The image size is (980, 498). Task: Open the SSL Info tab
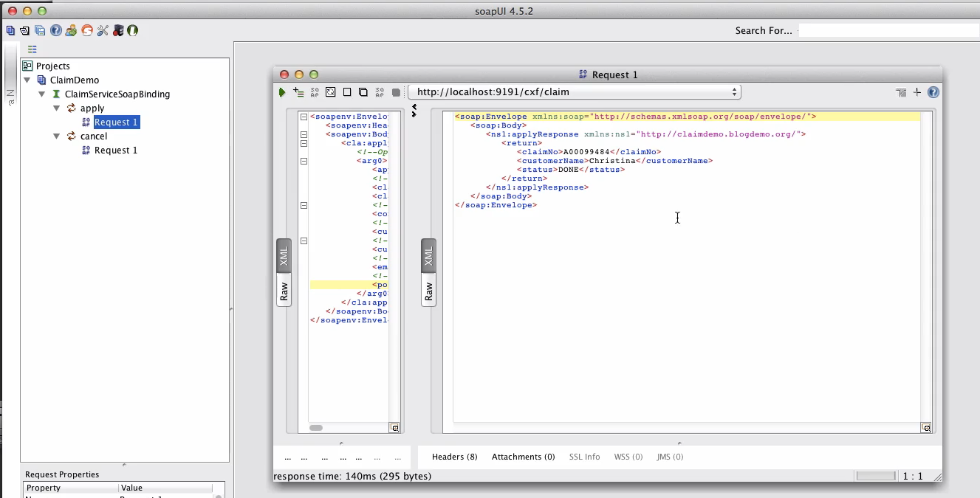[584, 457]
